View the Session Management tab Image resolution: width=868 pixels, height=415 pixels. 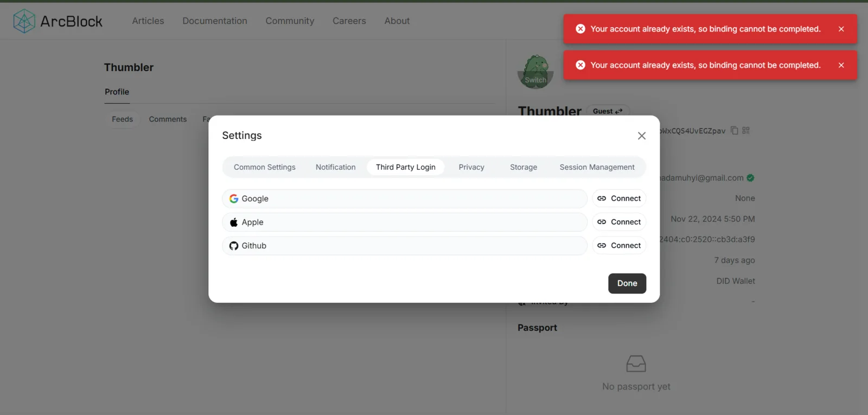[597, 167]
